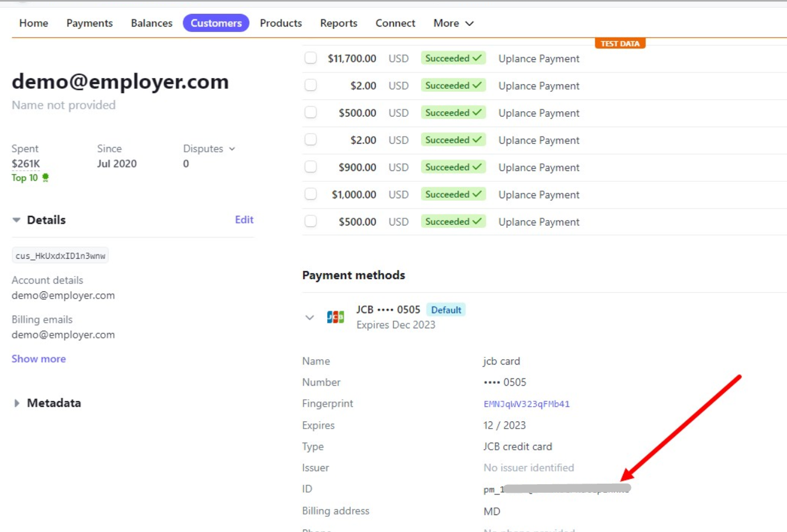Click the 12 / 2023 expiry value
This screenshot has width=787, height=532.
click(505, 426)
